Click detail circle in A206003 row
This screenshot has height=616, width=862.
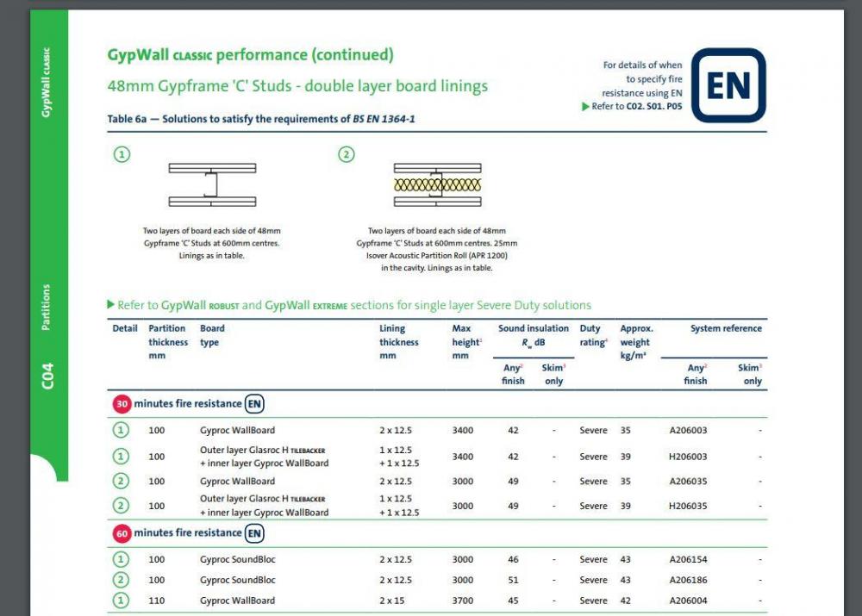pos(121,430)
